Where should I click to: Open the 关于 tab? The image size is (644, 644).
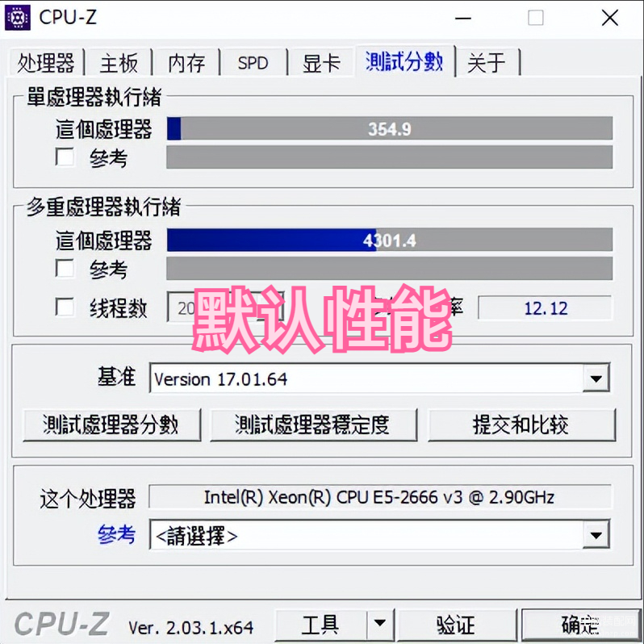point(487,63)
